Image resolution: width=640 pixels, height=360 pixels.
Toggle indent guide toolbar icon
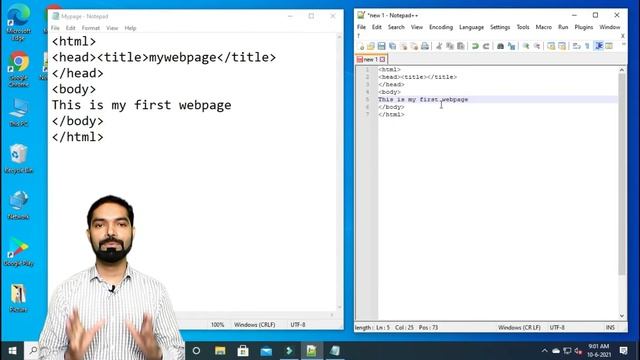click(599, 46)
